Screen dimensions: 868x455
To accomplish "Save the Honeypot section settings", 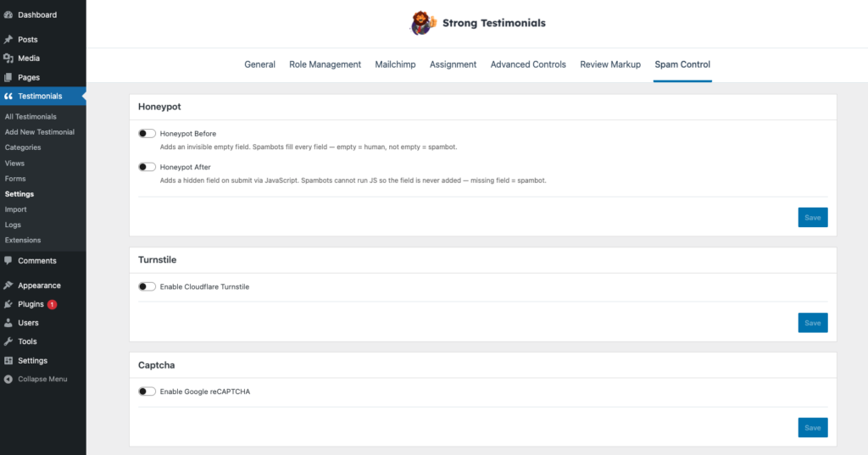I will click(x=813, y=218).
